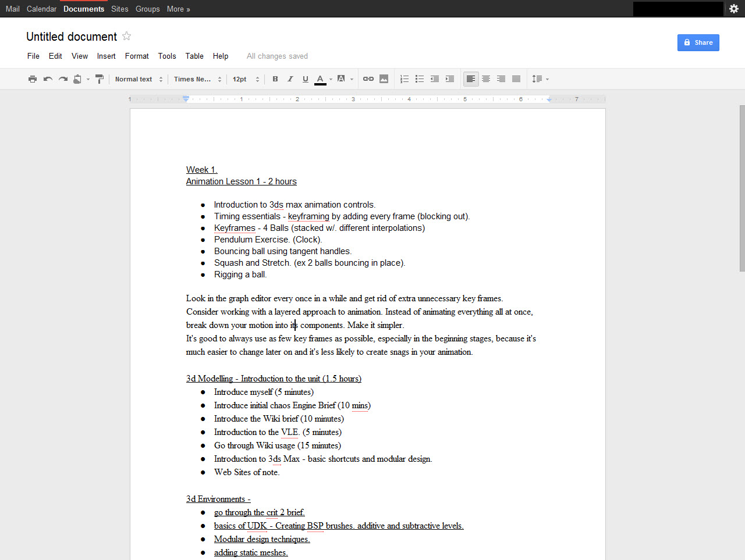Open the Format menu
The width and height of the screenshot is (745, 560).
pos(137,56)
